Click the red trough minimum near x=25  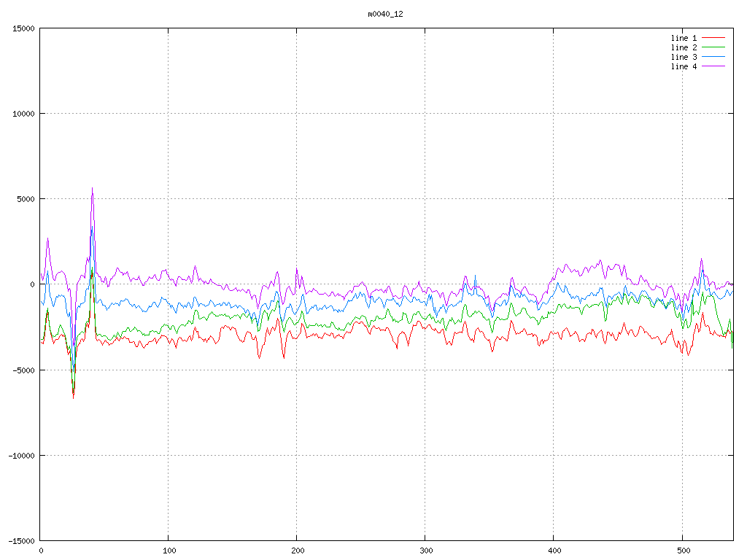(x=74, y=397)
